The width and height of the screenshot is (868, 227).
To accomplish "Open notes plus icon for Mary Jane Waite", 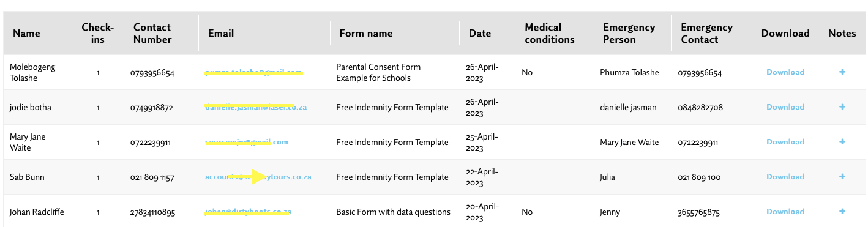I will tap(842, 142).
